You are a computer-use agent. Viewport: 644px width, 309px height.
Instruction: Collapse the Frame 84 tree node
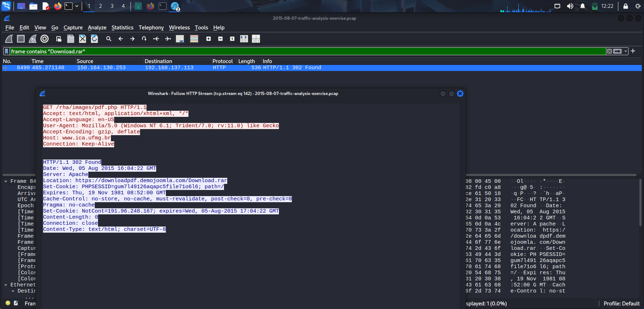(x=6, y=181)
